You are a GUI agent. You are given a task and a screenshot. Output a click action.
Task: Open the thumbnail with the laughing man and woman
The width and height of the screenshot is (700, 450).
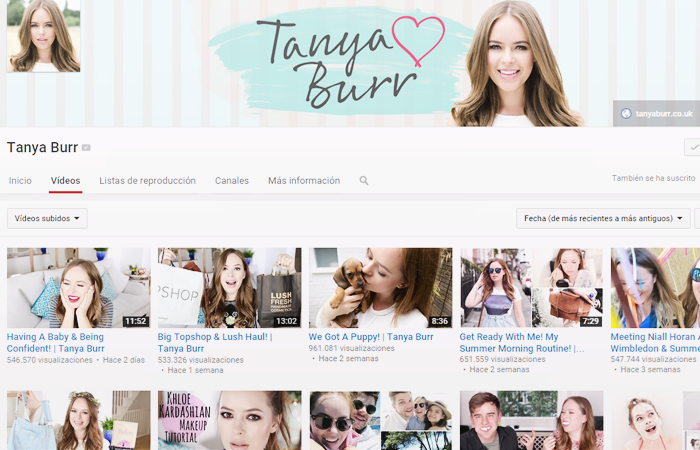[531, 420]
